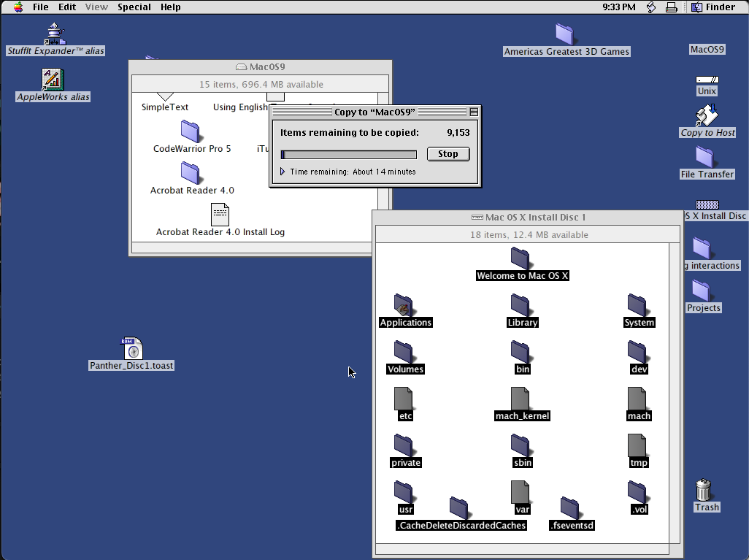This screenshot has width=749, height=560.
Task: Open the AppleWorks alias
Action: pyautogui.click(x=52, y=78)
